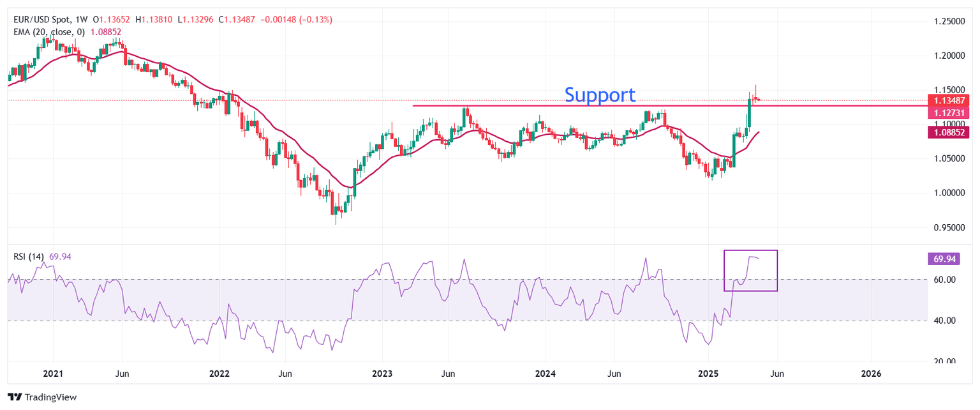Select the EMA (20, close, 0) indicator legend

point(51,32)
